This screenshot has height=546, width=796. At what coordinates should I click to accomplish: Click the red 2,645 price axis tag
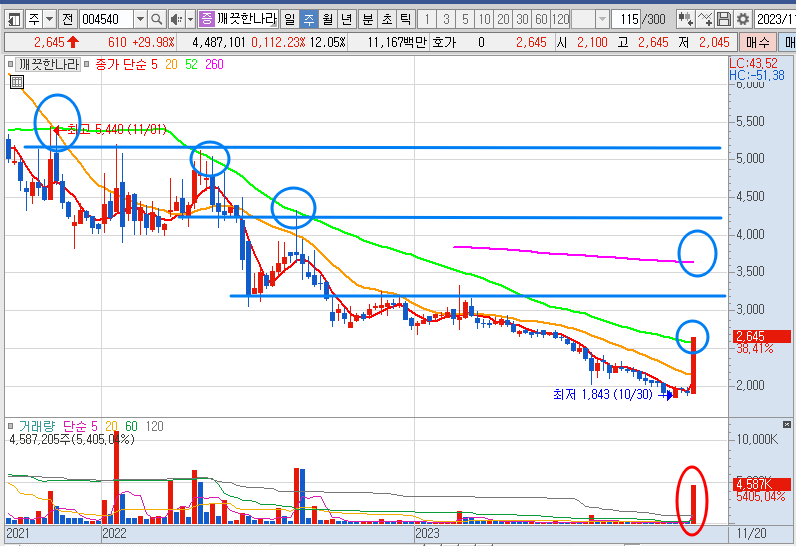click(x=762, y=336)
